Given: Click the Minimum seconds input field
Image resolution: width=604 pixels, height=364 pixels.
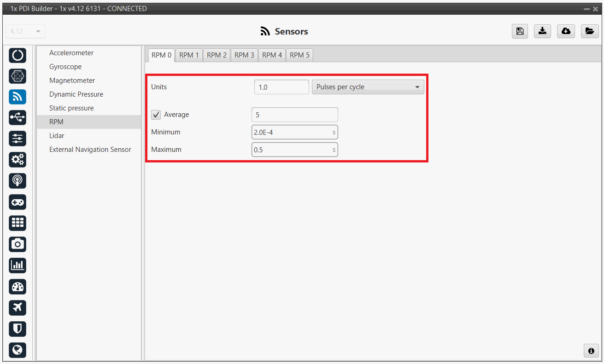Looking at the screenshot, I should click(x=291, y=132).
